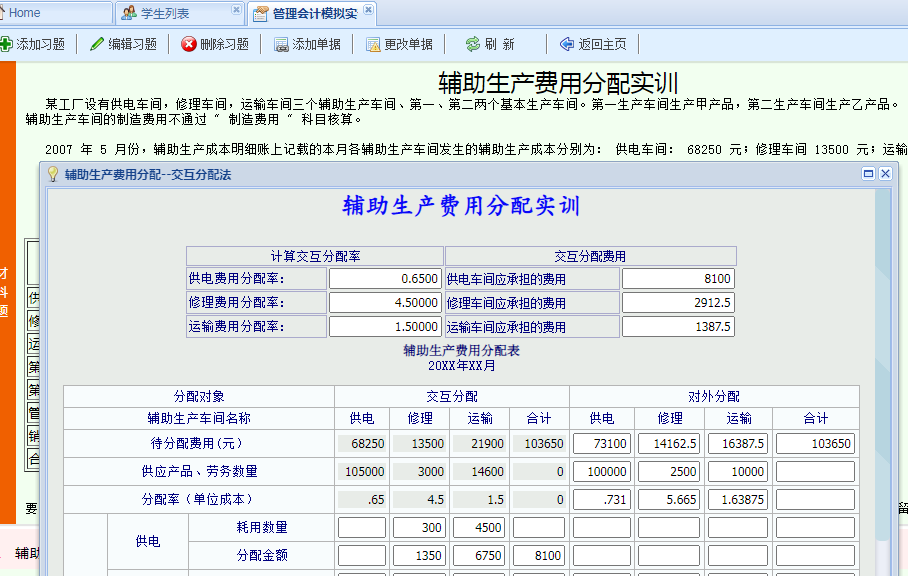Click the green plus 添加习题 icon
The height and width of the screenshot is (576, 908).
6,44
